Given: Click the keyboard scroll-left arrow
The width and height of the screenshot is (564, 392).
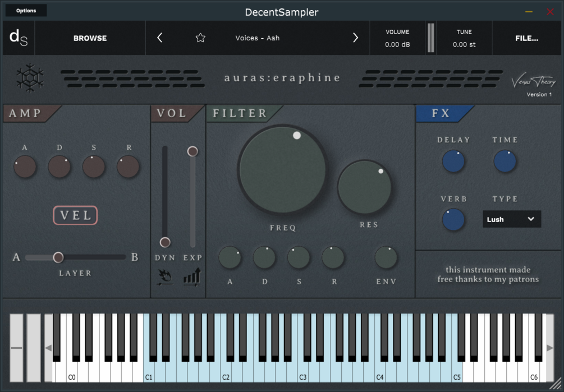Looking at the screenshot, I should coord(48,348).
